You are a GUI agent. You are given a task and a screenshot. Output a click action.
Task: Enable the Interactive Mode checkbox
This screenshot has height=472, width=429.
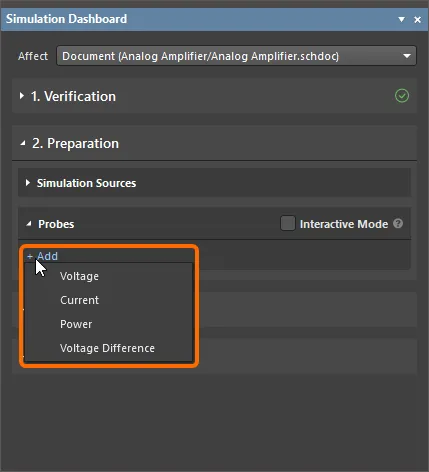click(288, 223)
